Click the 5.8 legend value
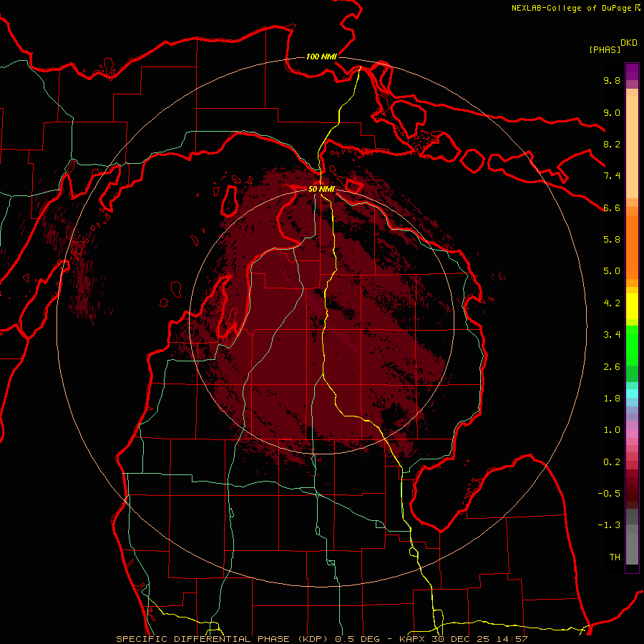Screen dimensions: 644x644 coord(612,240)
